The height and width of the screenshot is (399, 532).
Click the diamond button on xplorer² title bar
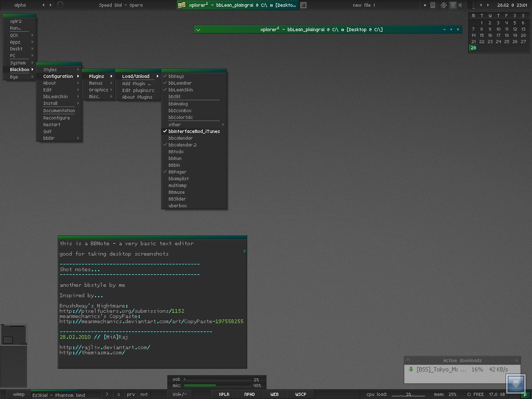coord(451,30)
